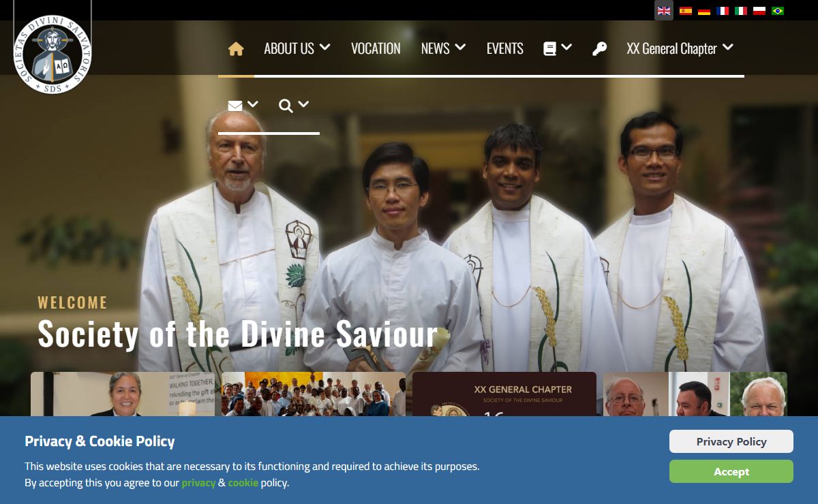Image resolution: width=818 pixels, height=504 pixels.
Task: Click the Accept cookies button
Action: point(731,471)
